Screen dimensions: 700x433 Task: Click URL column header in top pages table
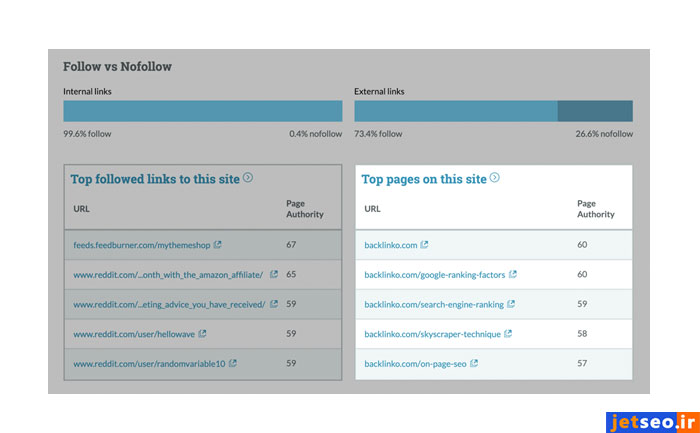(372, 208)
